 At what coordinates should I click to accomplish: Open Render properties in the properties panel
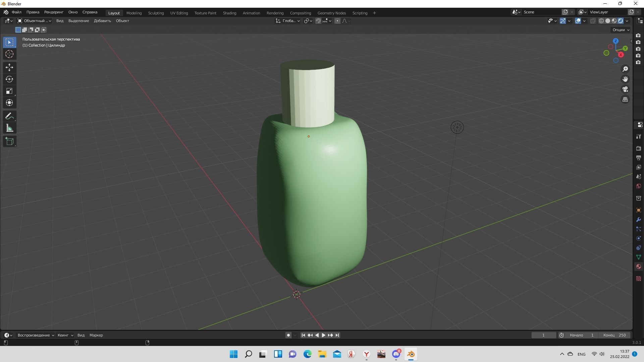click(638, 148)
